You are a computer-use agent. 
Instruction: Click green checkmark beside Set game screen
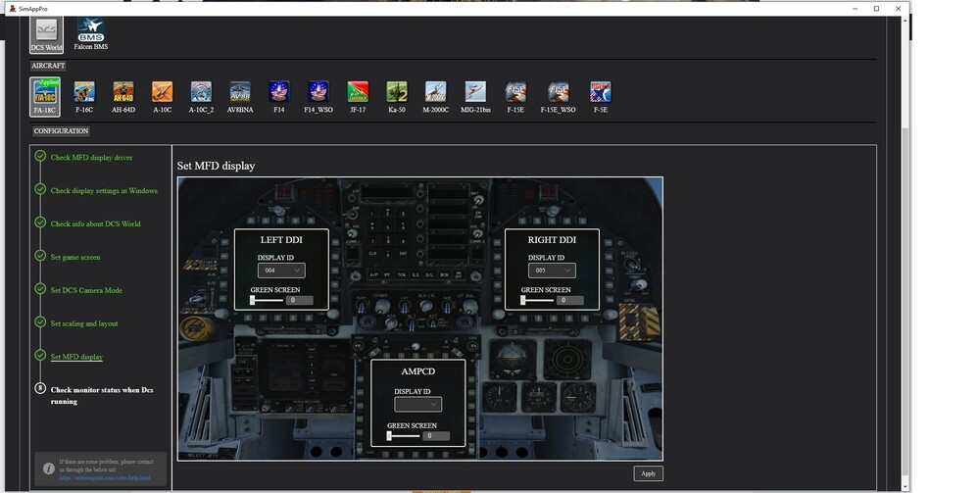[40, 256]
